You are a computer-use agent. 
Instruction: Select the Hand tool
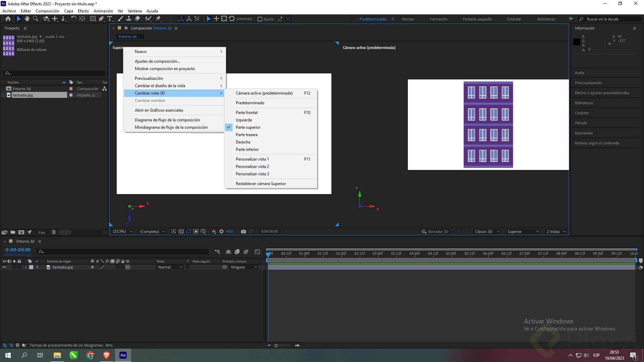point(27,19)
